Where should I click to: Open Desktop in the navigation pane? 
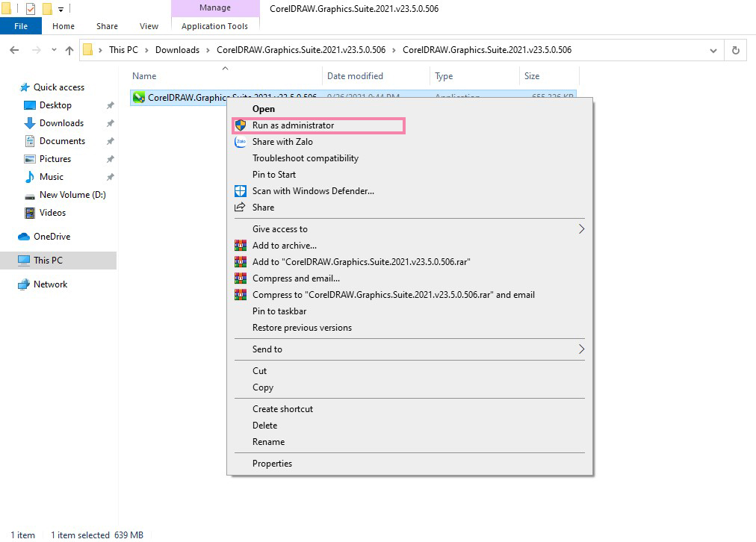[x=55, y=105]
